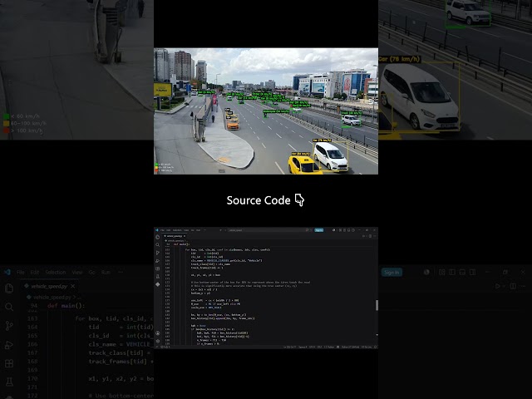This screenshot has height=399, width=532.
Task: Open Source Control in the large dimmed sidebar
Action: (x=9, y=326)
